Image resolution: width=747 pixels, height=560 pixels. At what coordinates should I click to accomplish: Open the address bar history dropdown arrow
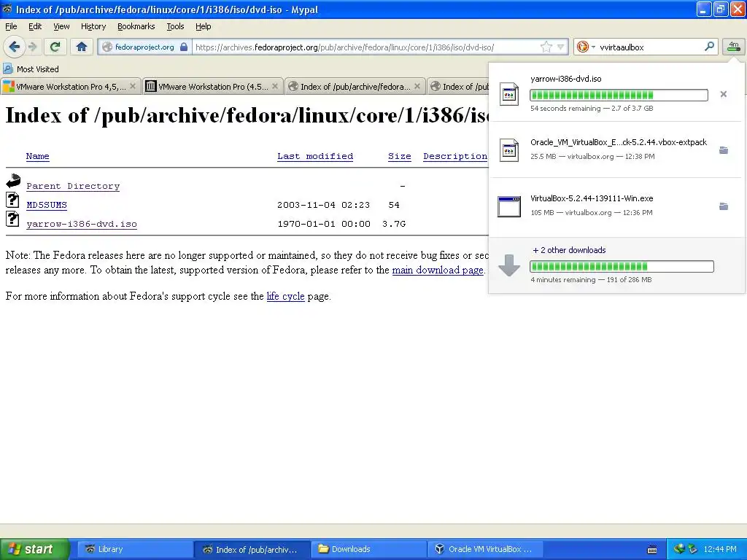561,47
